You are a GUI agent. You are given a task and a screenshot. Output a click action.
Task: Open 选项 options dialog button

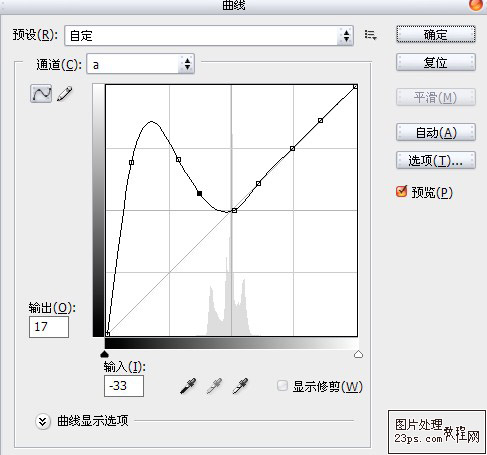[x=436, y=160]
